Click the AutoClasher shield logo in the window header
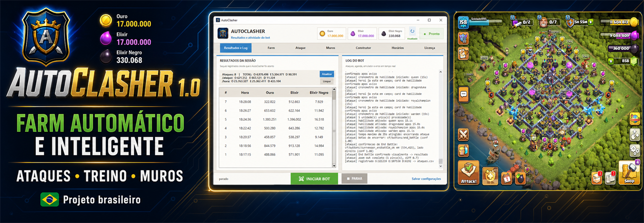 point(223,33)
